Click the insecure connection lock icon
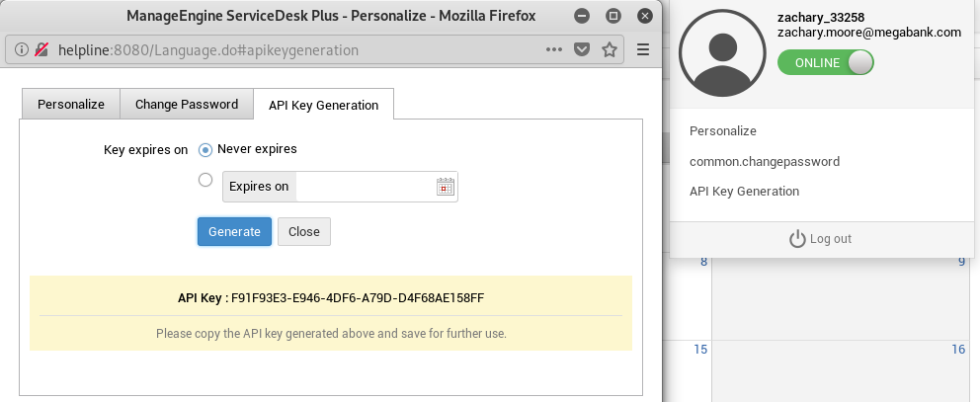Image resolution: width=980 pixels, height=402 pixels. pos(41,49)
